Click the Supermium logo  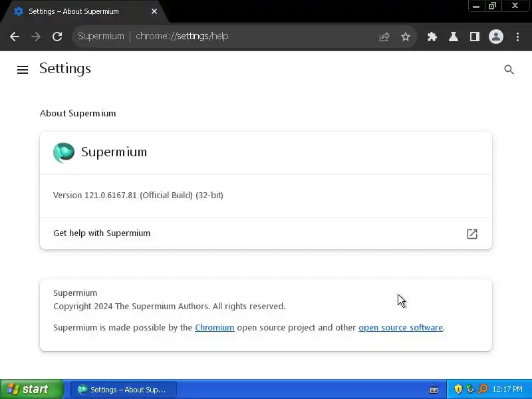tap(64, 152)
